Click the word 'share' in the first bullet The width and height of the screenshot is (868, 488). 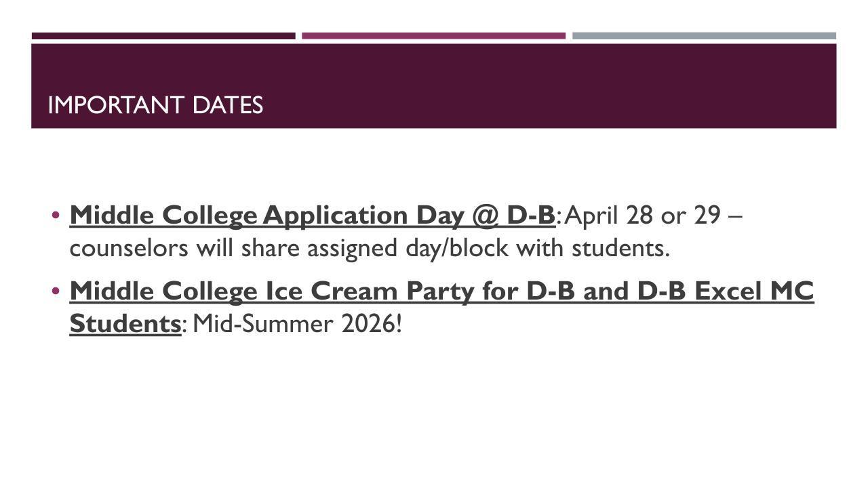(x=271, y=248)
